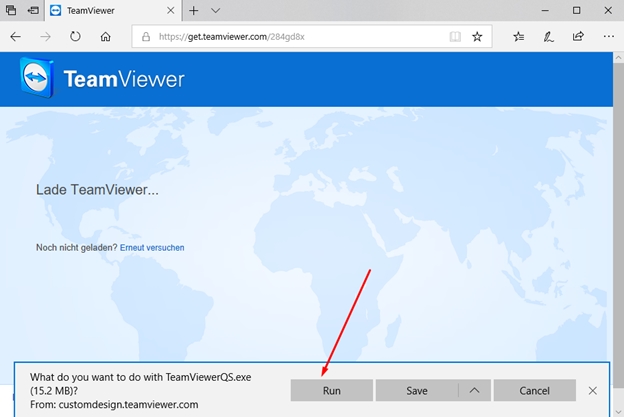624x417 pixels.
Task: Open tab preview dropdown chevron
Action: (215, 11)
